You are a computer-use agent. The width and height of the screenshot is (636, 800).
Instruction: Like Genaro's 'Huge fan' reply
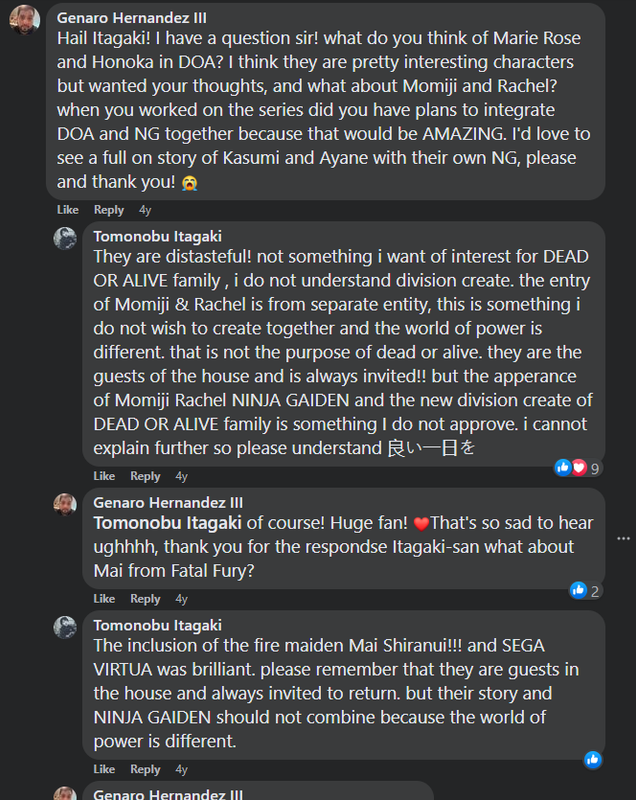pos(104,598)
